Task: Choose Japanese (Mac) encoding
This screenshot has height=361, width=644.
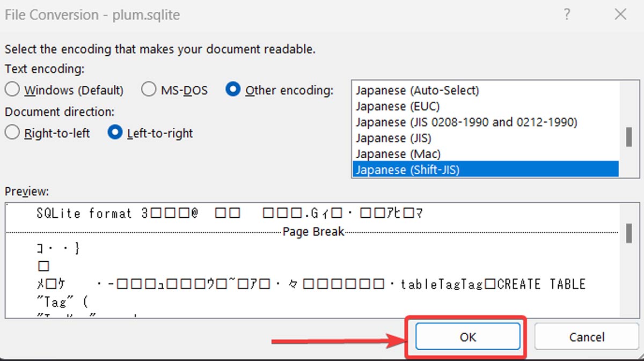Action: 398,154
